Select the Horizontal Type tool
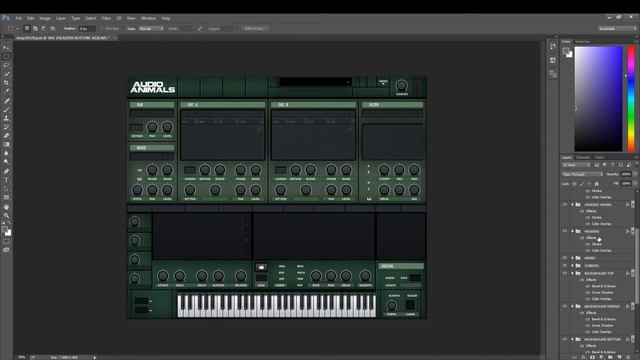 coord(6,180)
